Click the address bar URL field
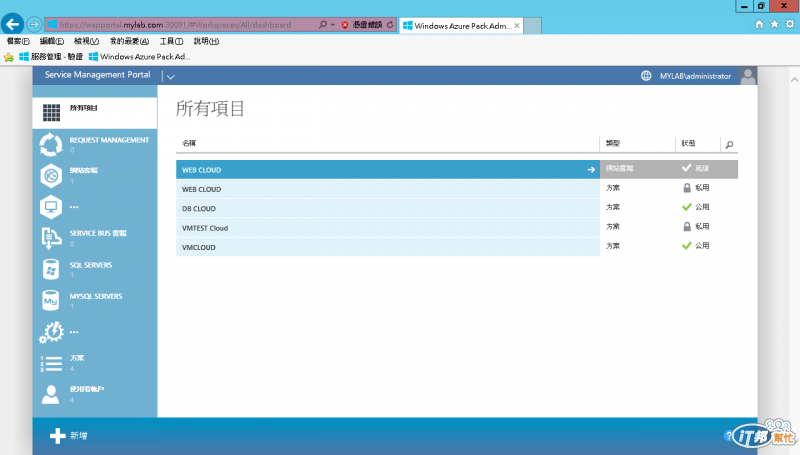 (181, 24)
